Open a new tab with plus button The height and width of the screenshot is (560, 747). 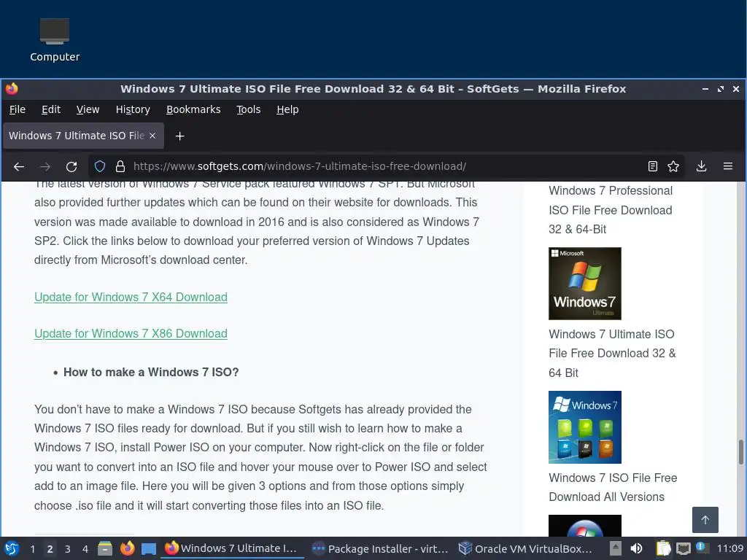coord(179,136)
